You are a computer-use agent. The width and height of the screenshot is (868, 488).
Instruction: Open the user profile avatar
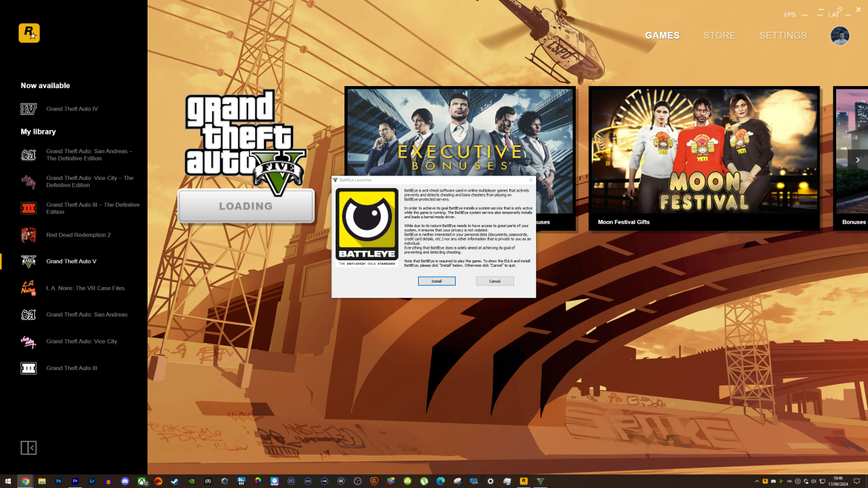(840, 35)
